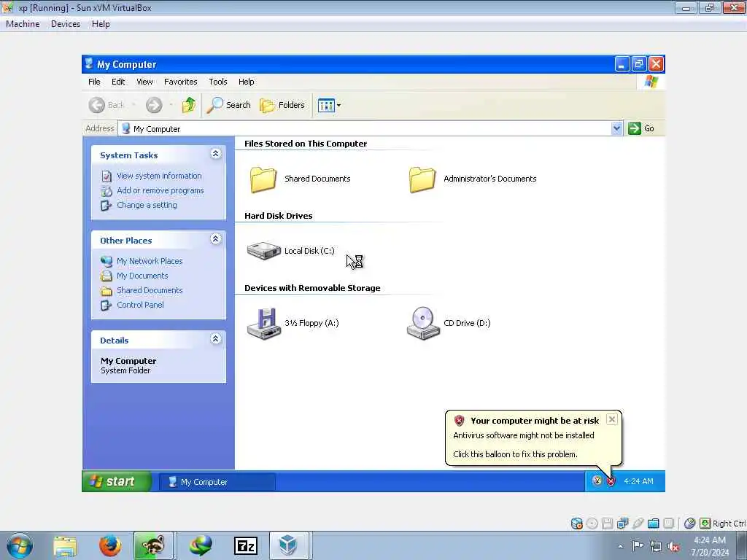Click VirtualBox mouse integration status icon
This screenshot has width=747, height=560.
coord(689,524)
